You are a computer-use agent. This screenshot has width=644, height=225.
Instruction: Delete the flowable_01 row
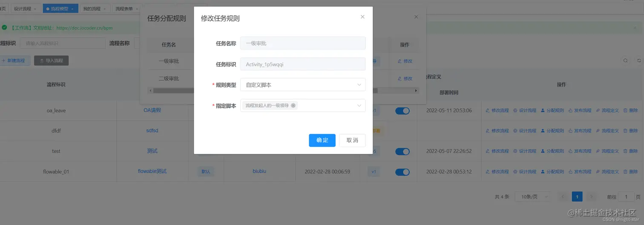click(631, 172)
